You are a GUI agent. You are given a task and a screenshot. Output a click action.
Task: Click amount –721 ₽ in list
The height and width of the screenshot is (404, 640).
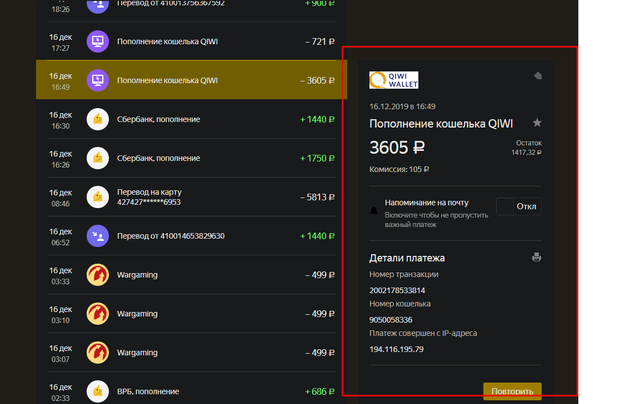[x=320, y=42]
